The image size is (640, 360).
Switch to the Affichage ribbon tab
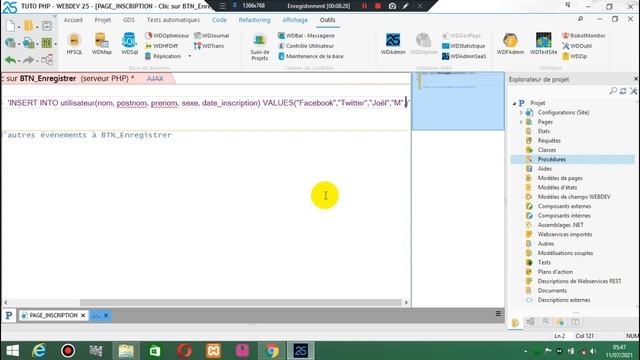click(x=295, y=20)
